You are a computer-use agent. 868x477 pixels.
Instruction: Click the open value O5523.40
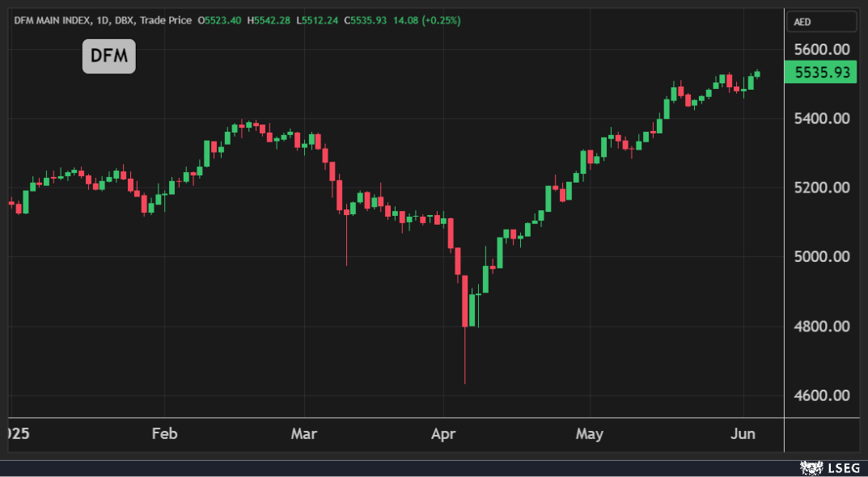(219, 20)
